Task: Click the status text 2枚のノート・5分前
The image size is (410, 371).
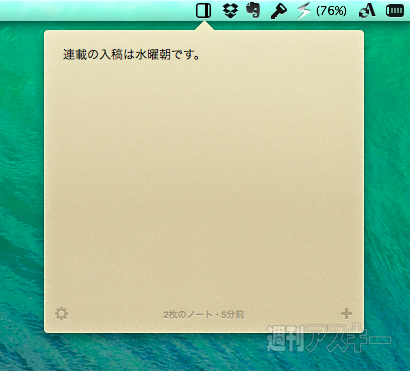Action: (x=204, y=314)
